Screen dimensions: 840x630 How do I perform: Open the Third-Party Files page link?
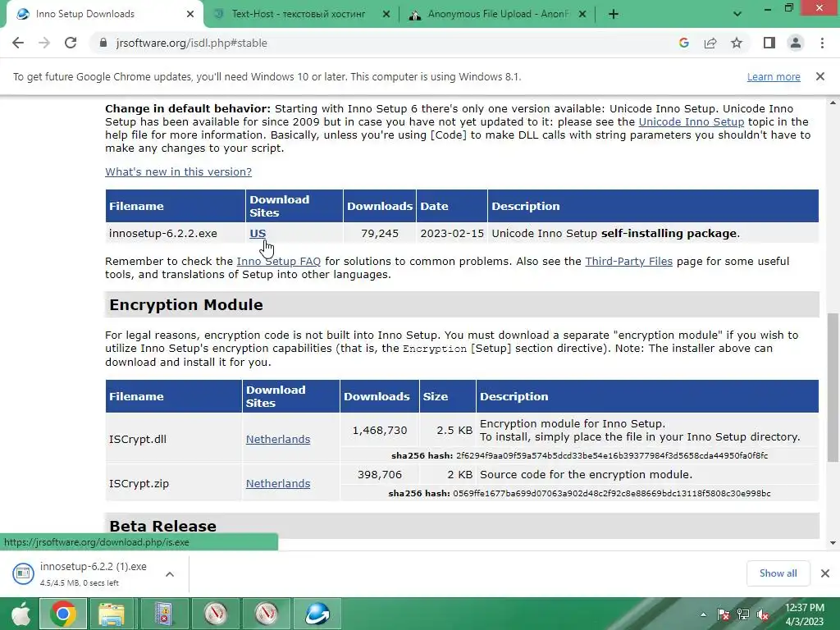[629, 262]
